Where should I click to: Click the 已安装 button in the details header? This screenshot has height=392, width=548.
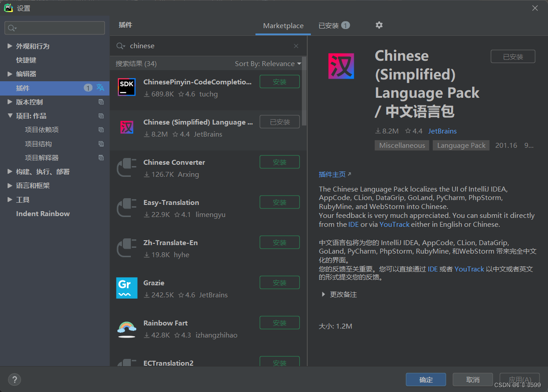coord(513,57)
